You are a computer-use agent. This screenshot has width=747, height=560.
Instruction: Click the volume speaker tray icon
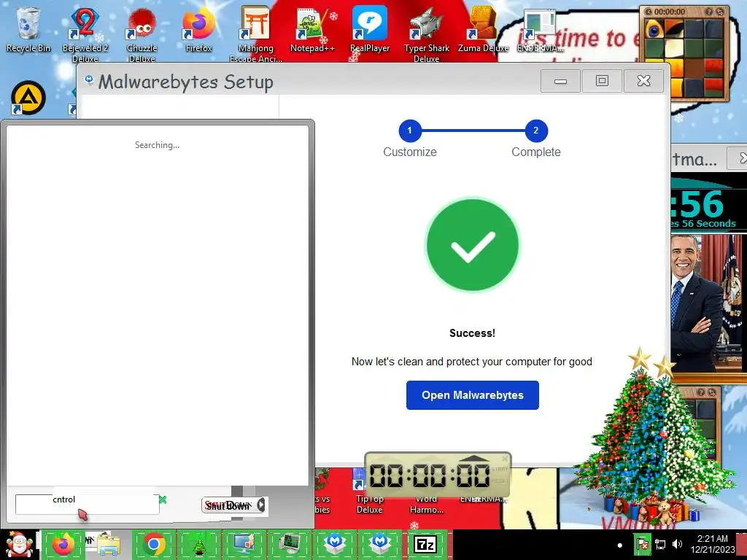[677, 544]
